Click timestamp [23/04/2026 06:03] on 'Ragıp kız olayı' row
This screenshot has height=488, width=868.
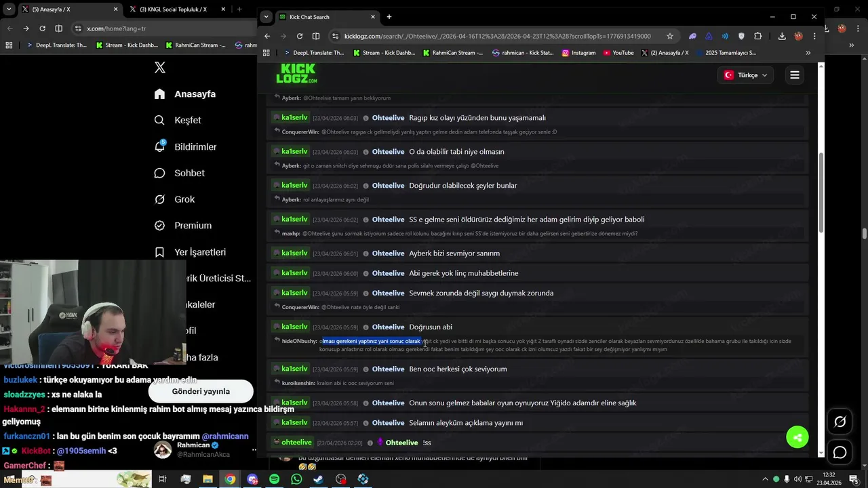(335, 119)
